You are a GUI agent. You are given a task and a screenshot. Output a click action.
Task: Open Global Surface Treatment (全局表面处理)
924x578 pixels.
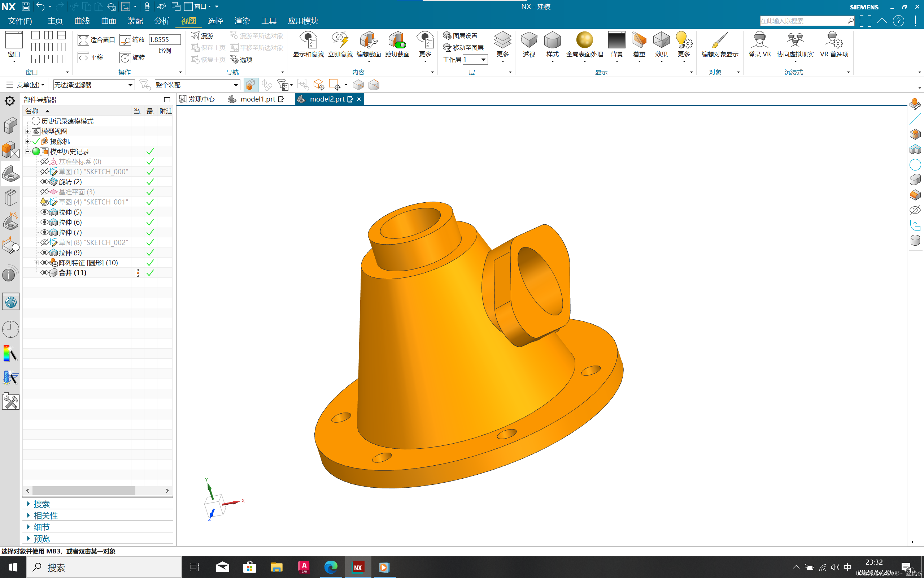[585, 44]
